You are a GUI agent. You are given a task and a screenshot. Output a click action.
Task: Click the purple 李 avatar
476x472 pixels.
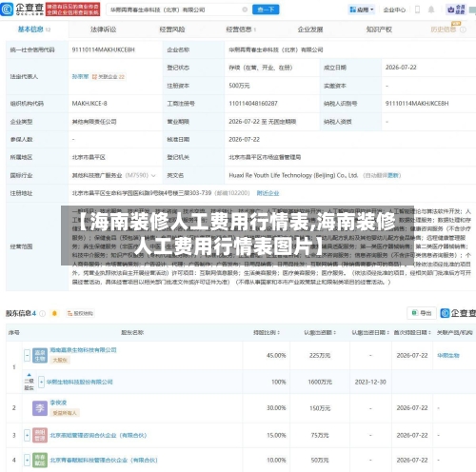pos(40,408)
